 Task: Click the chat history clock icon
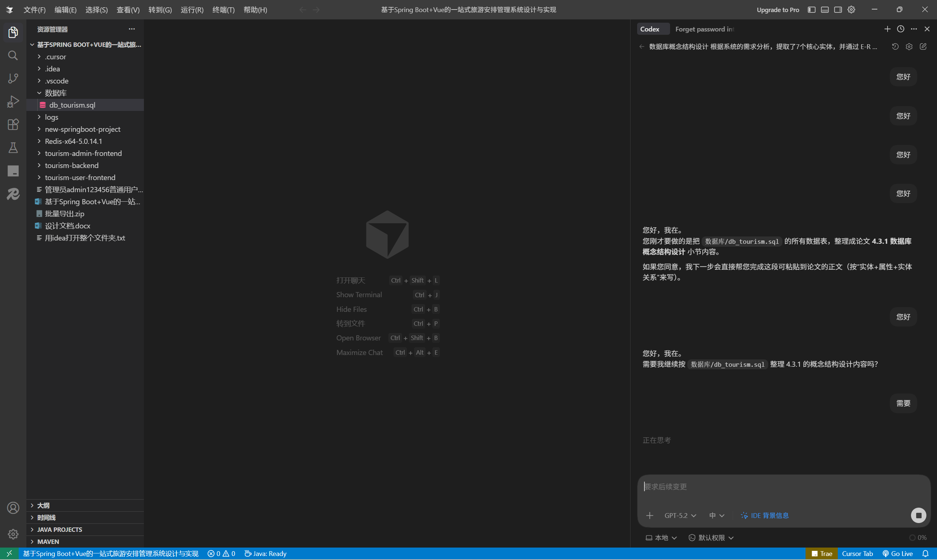tap(900, 29)
